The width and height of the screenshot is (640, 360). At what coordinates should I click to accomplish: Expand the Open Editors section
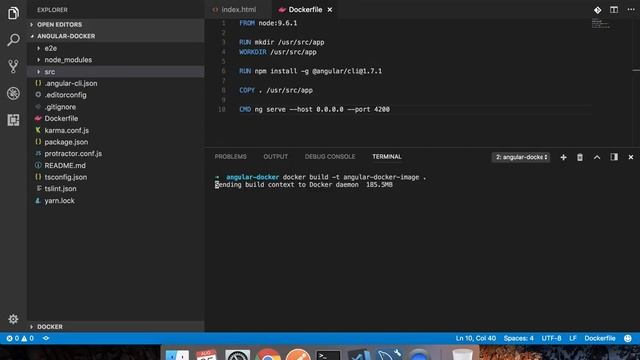coord(116,24)
